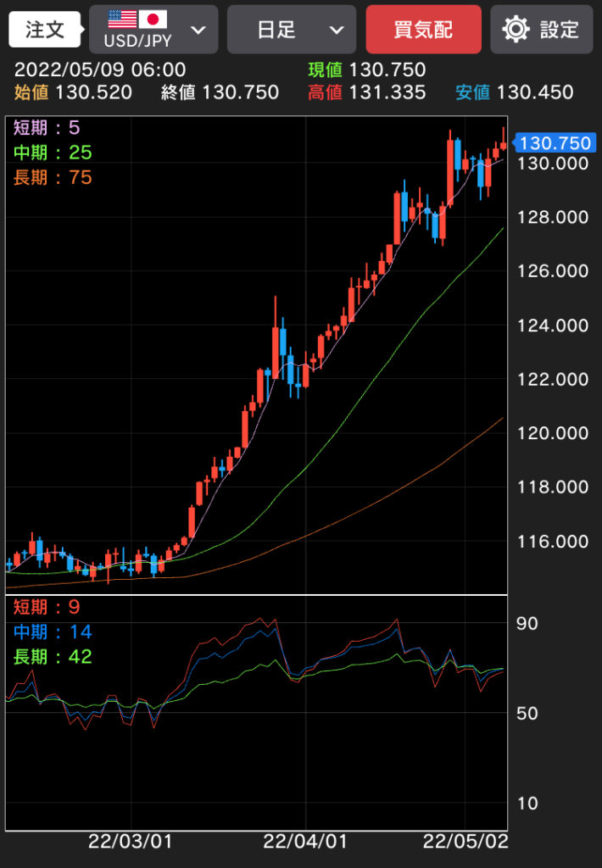
Task: Tap the 注文 order button
Action: coord(45,30)
